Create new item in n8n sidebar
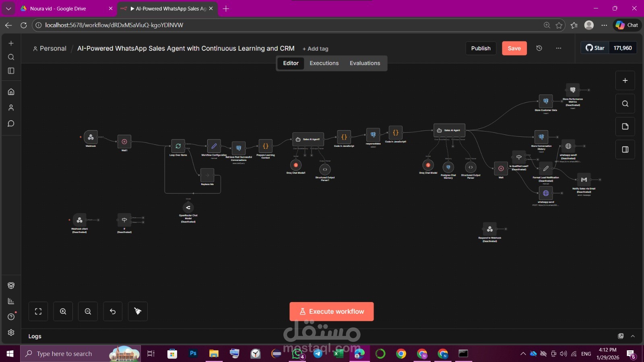Viewport: 644px width, 362px height. click(x=11, y=43)
